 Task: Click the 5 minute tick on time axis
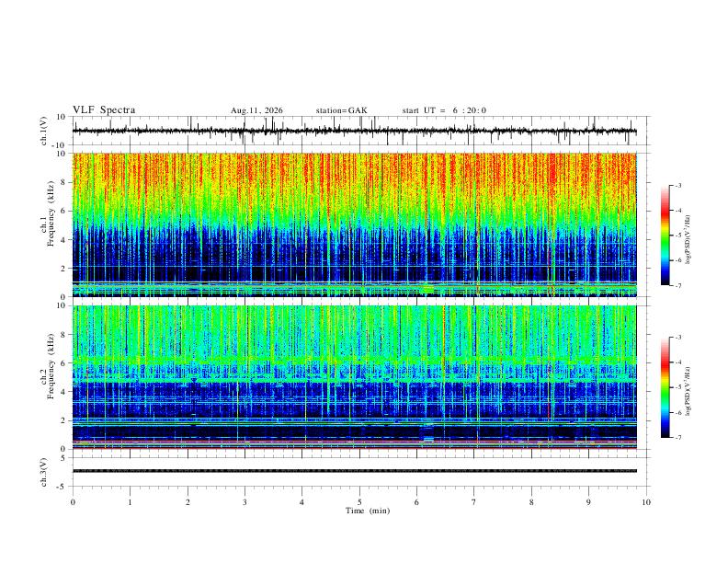pyautogui.click(x=359, y=502)
